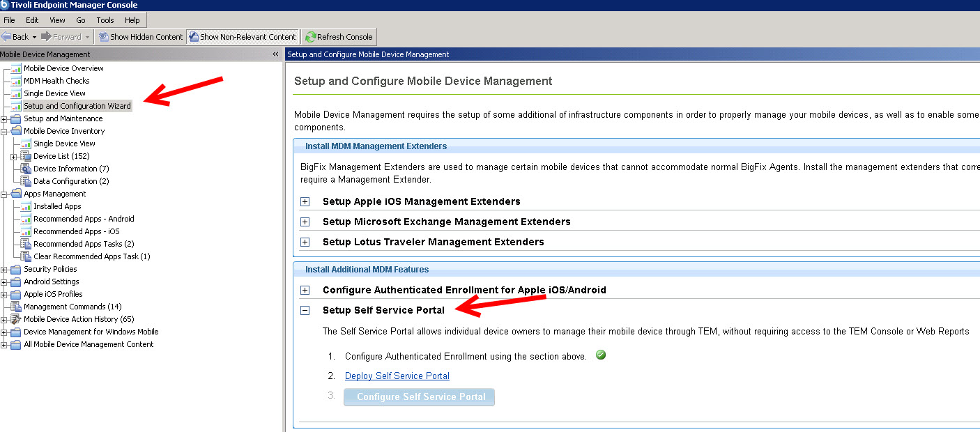Expand the Security Policies tree folder
This screenshot has height=432, width=980.
5,269
